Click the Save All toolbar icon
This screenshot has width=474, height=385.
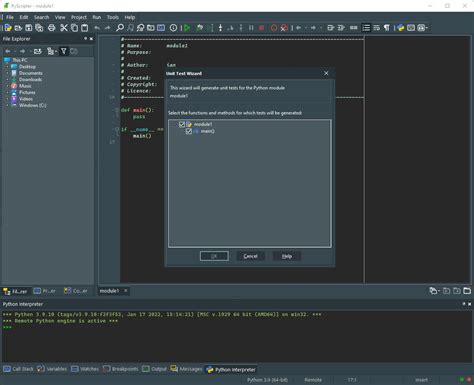pos(39,28)
